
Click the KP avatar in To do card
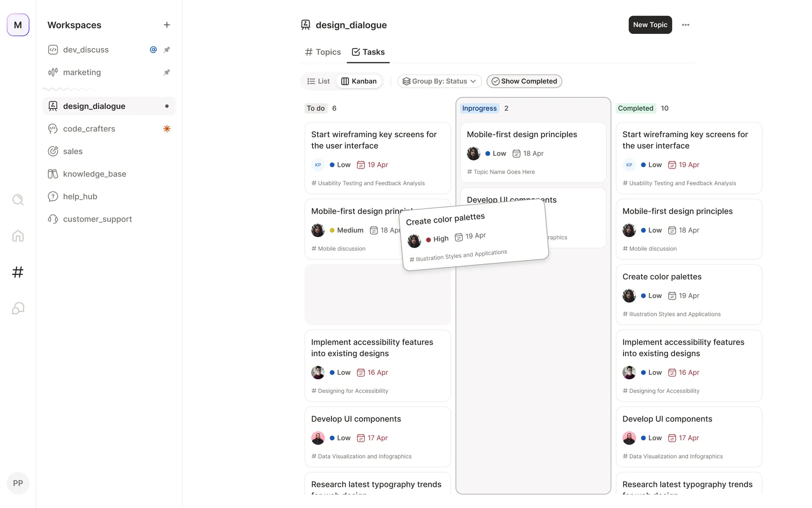318,165
